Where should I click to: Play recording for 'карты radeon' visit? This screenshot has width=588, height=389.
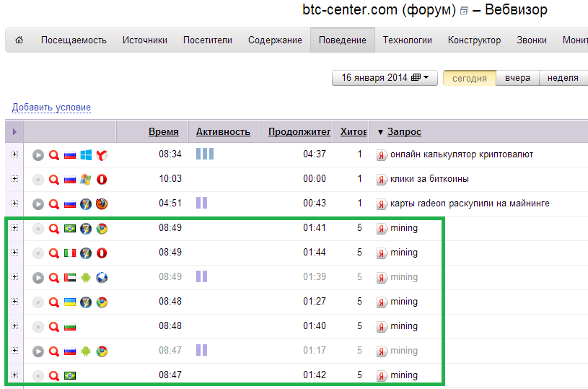[38, 204]
